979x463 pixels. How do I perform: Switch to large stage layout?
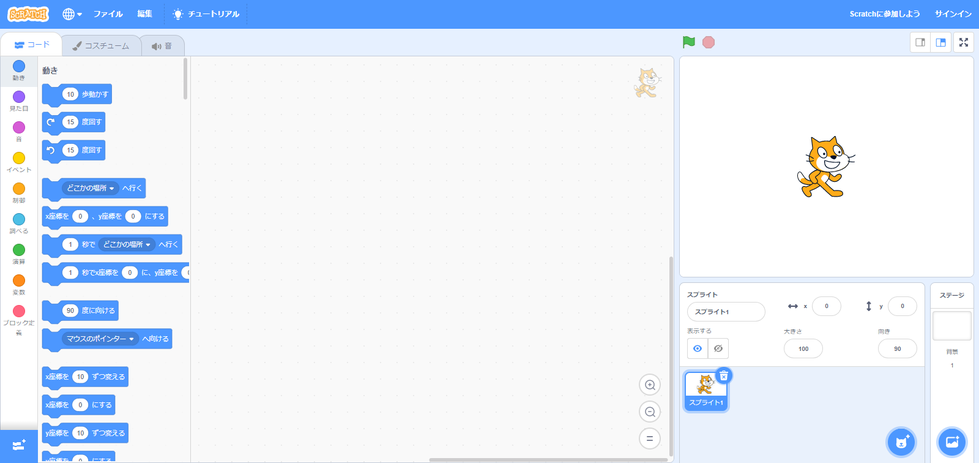(x=940, y=42)
